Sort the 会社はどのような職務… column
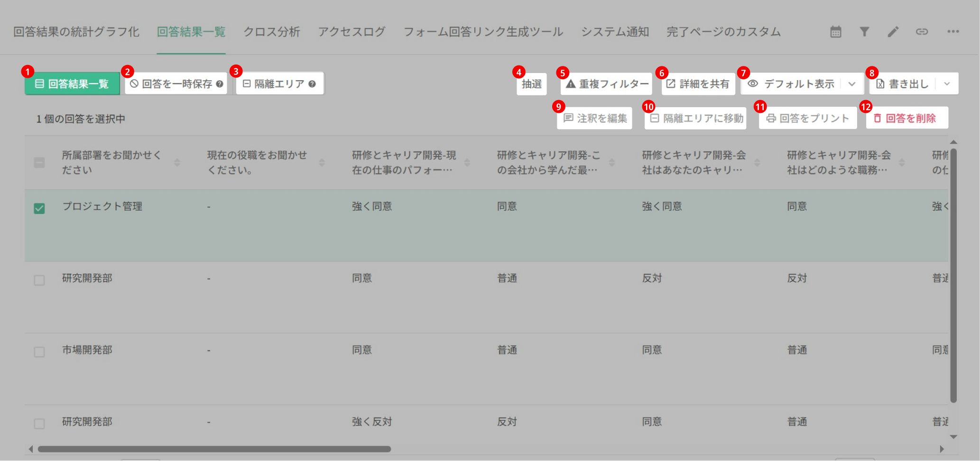Image resolution: width=980 pixels, height=461 pixels. (x=902, y=163)
